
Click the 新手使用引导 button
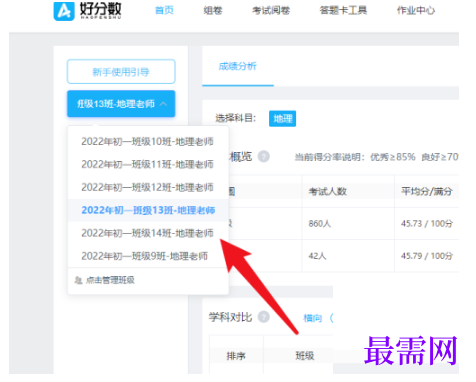point(121,72)
